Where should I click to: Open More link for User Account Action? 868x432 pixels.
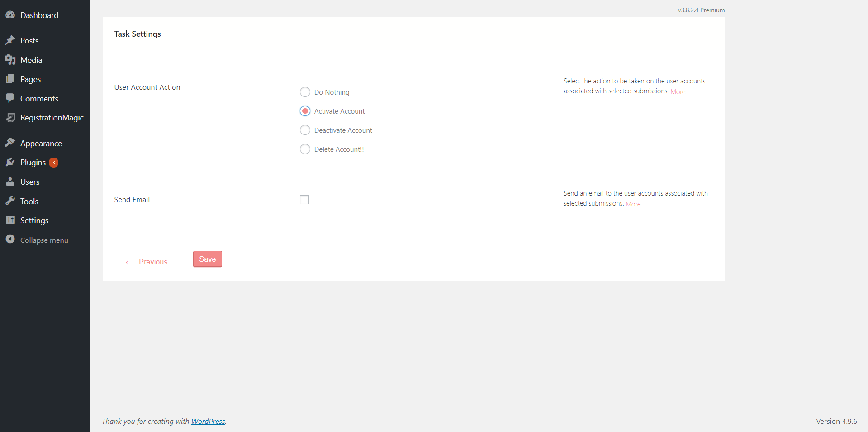(x=678, y=92)
